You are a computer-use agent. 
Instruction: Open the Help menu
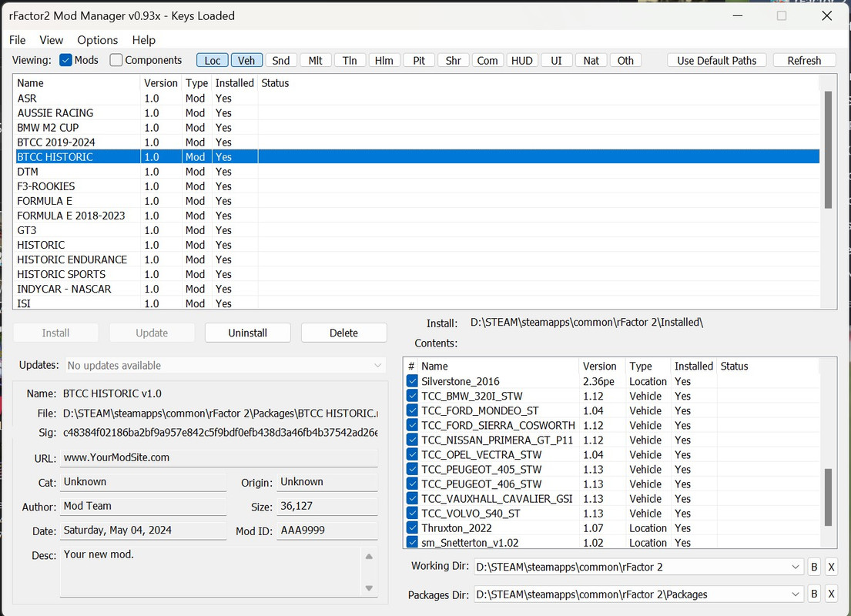pyautogui.click(x=144, y=40)
